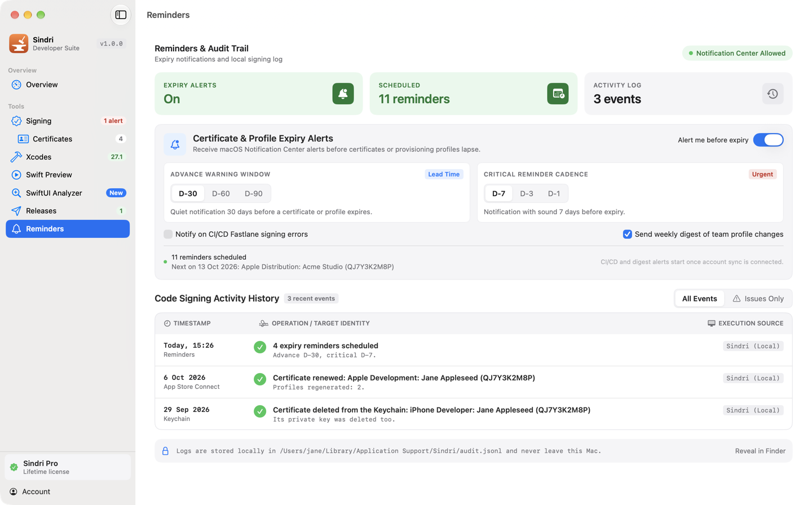Screen dimensions: 812x505
Task: Click the Execution Source monitor icon
Action: (x=711, y=324)
